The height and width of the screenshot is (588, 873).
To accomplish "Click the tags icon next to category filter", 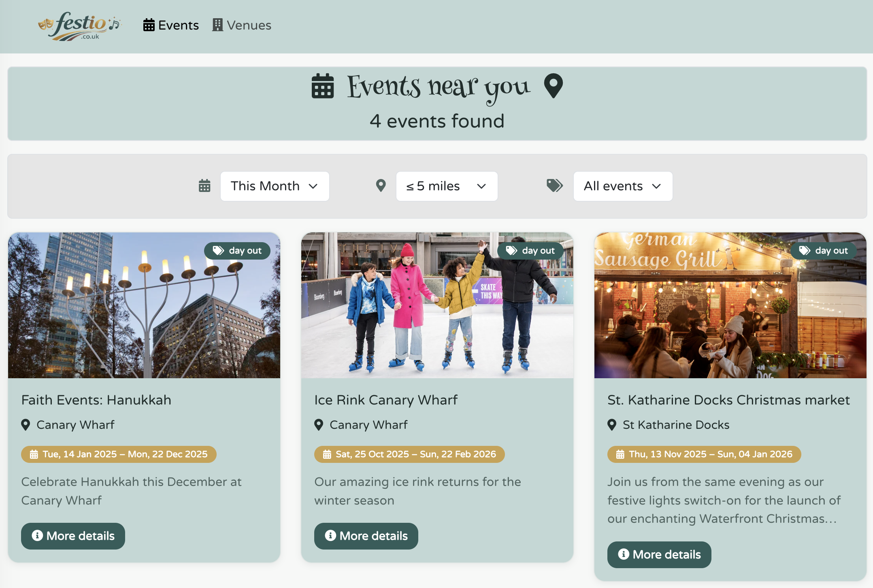I will click(554, 185).
